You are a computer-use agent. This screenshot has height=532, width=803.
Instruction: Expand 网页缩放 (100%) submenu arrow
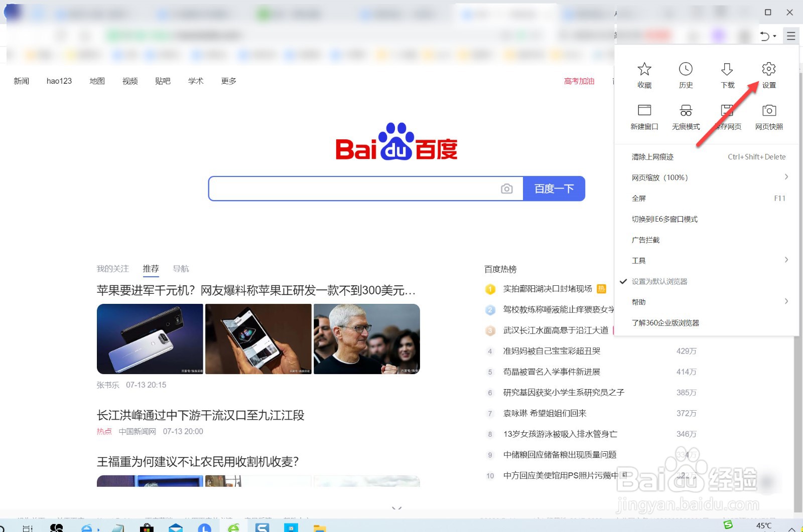point(786,176)
